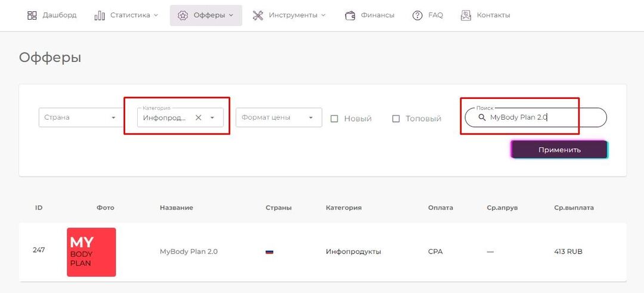The height and width of the screenshot is (293, 644).
Task: Open the Формат цены dropdown
Action: [x=278, y=117]
